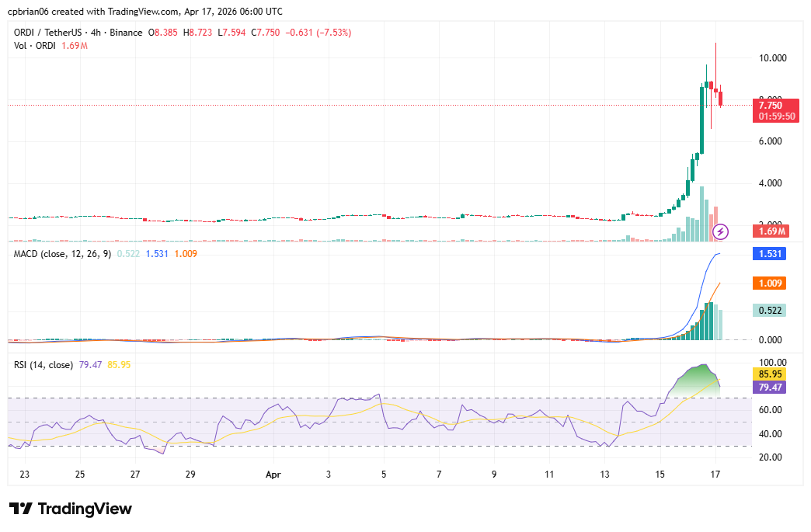Image resolution: width=811 pixels, height=532 pixels.
Task: Click the 10.000 price level on the scale
Action: click(772, 57)
